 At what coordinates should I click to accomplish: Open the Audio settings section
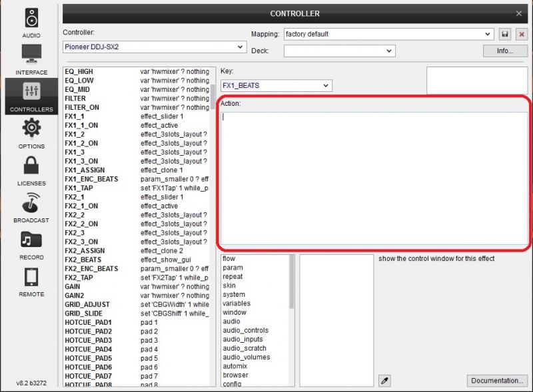coord(31,23)
